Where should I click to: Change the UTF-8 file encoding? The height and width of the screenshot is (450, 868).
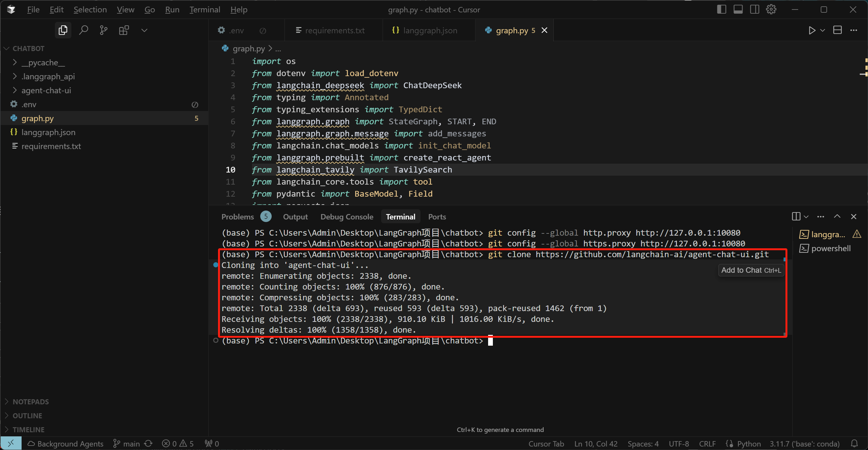click(x=679, y=444)
